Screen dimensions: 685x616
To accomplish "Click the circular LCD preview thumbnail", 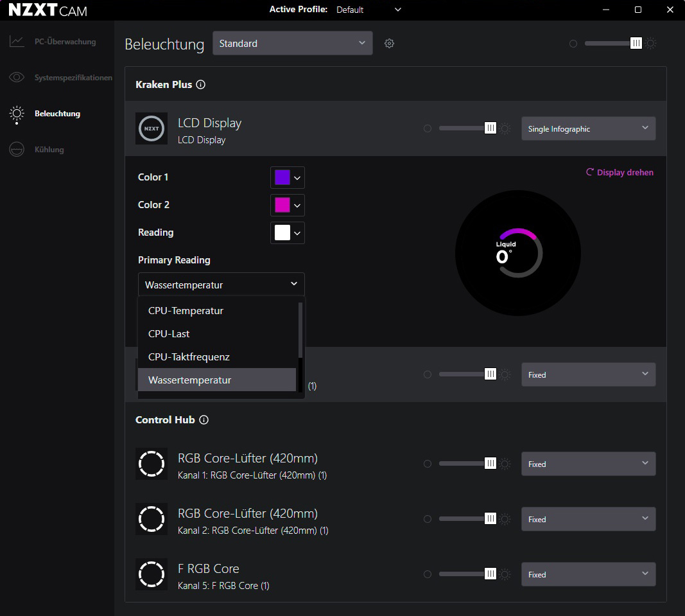I will click(517, 253).
